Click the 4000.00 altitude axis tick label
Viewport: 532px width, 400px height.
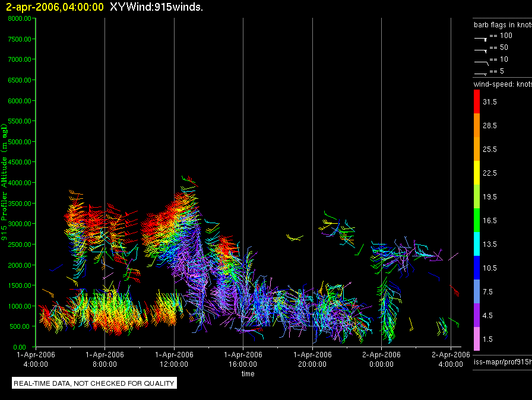tap(20, 183)
